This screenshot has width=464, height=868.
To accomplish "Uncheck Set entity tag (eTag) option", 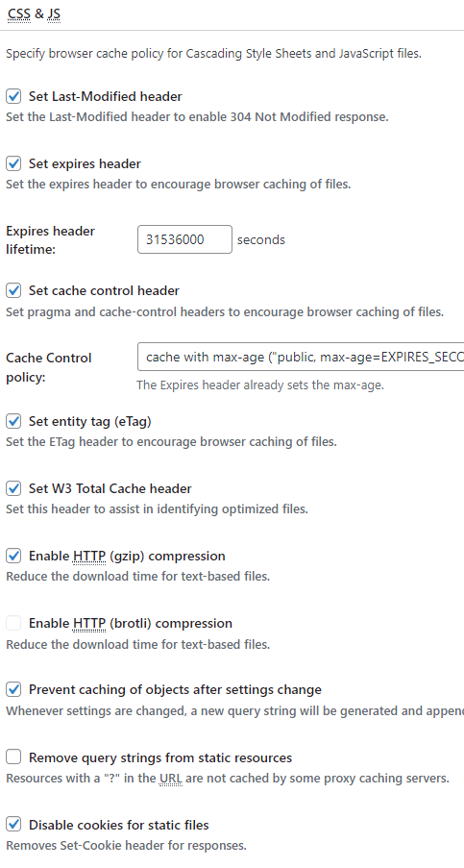I will click(13, 422).
